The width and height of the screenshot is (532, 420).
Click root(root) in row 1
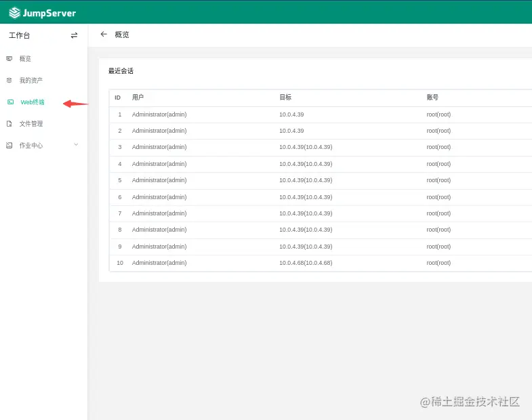coord(438,114)
